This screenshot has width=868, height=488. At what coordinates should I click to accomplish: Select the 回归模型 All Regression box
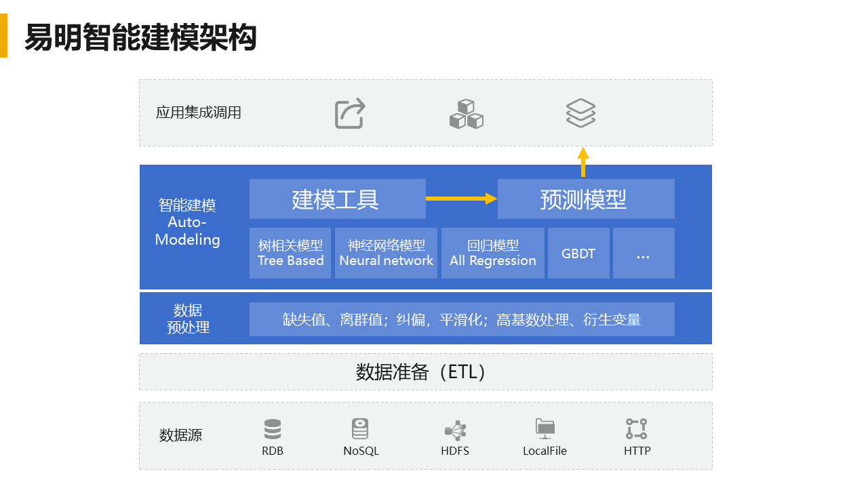coord(493,253)
